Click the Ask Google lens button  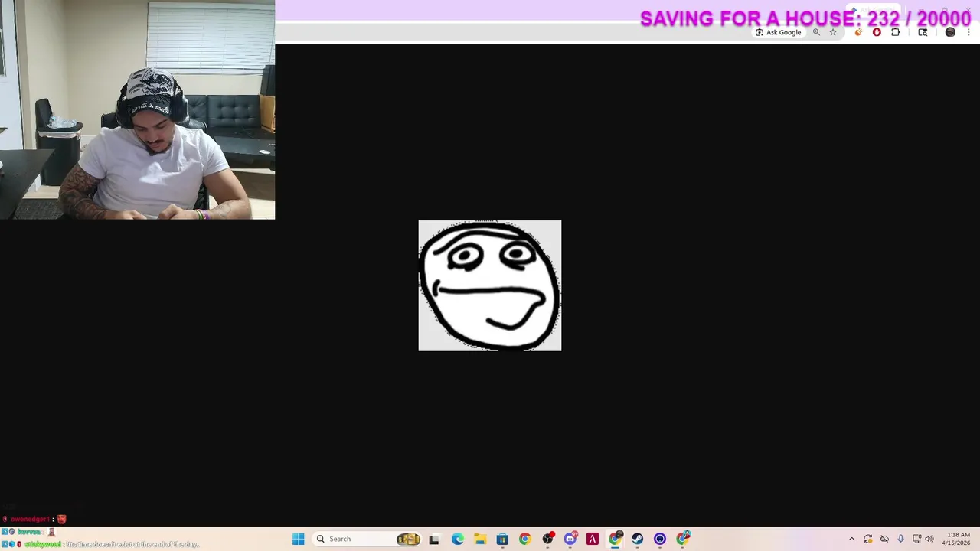778,32
